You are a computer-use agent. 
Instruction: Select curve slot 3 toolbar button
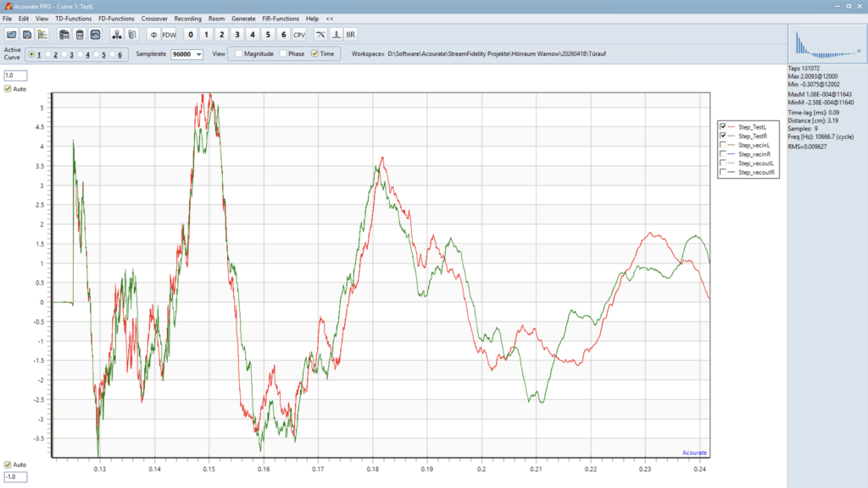236,35
